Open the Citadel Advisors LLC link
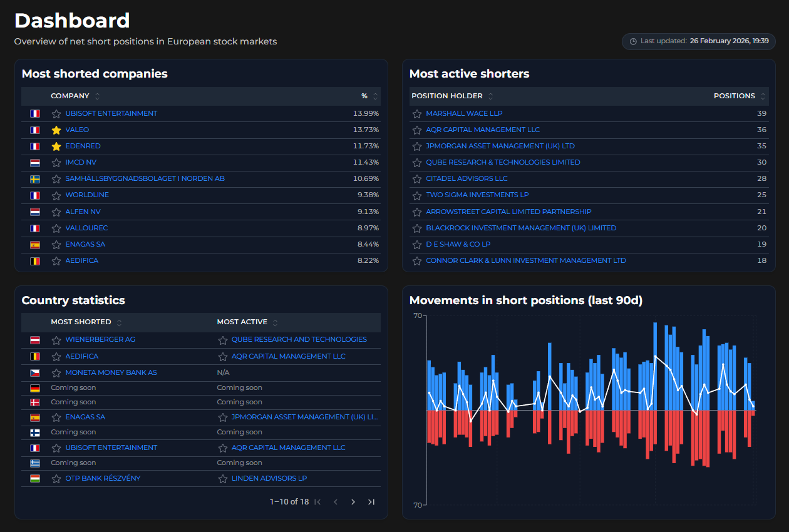 pos(467,178)
